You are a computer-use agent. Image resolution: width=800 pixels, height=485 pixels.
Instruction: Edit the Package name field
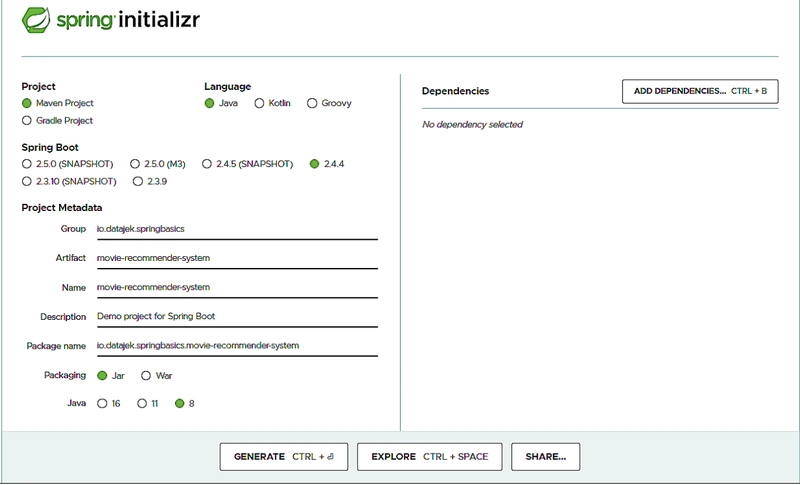(236, 346)
